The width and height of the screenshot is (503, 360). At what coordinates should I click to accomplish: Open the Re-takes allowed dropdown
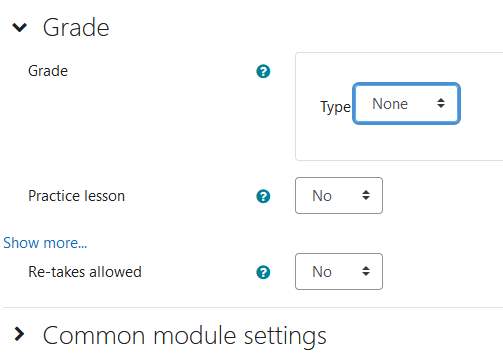(x=339, y=272)
